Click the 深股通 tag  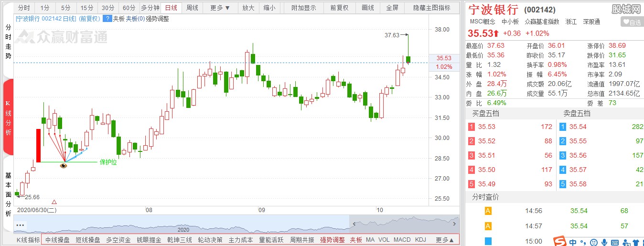coord(591,22)
